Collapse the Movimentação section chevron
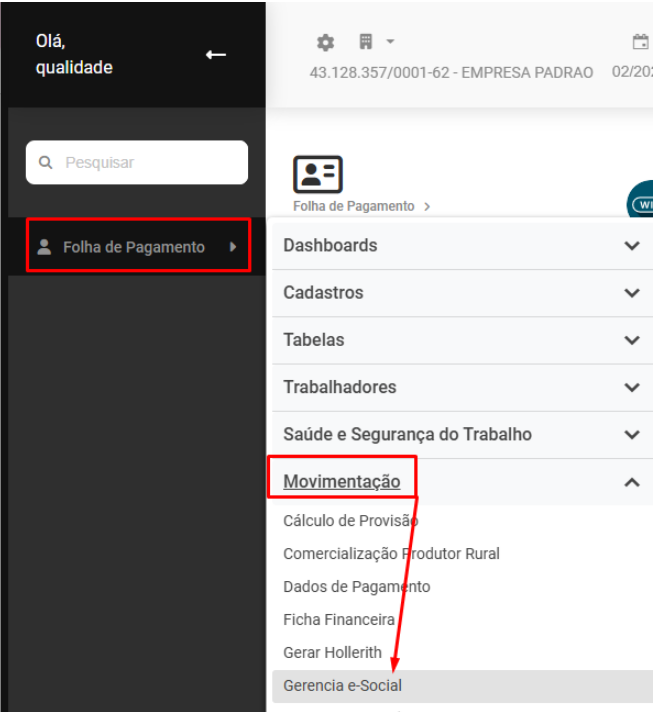 pyautogui.click(x=632, y=482)
